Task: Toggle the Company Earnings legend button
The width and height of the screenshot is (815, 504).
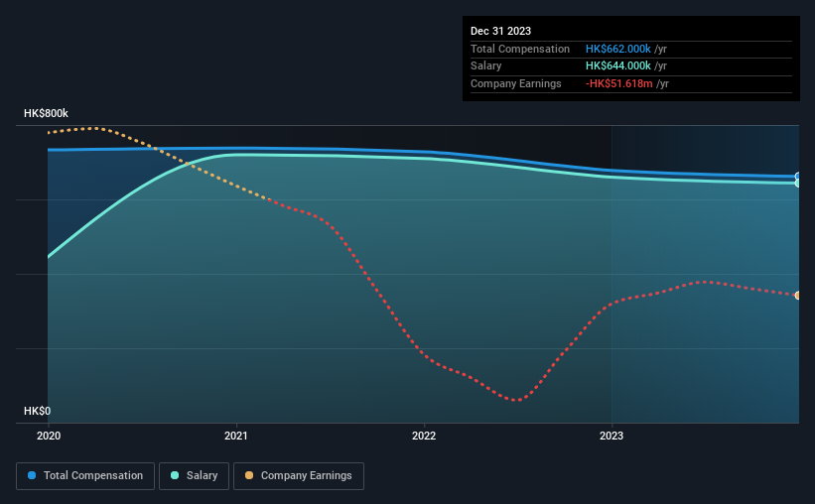Action: [299, 476]
